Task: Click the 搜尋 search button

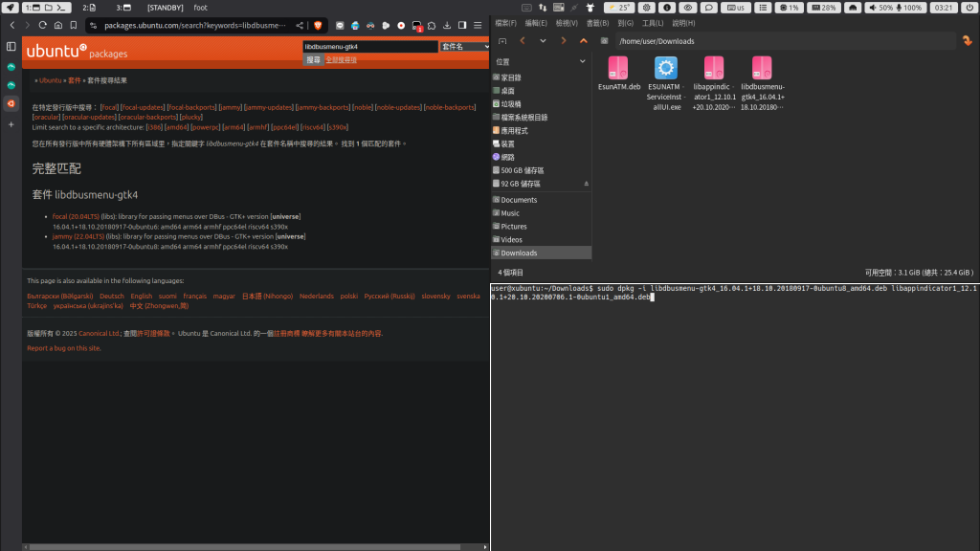Action: (313, 60)
